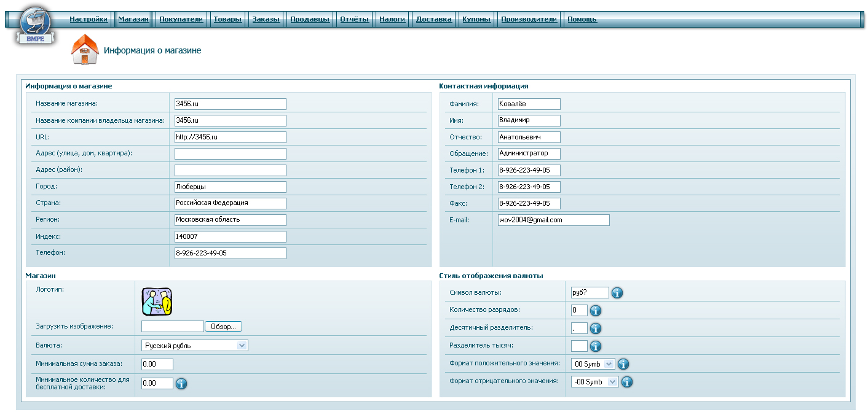Expand the positive value format dropdown
This screenshot has width=868, height=412.
coord(593,364)
